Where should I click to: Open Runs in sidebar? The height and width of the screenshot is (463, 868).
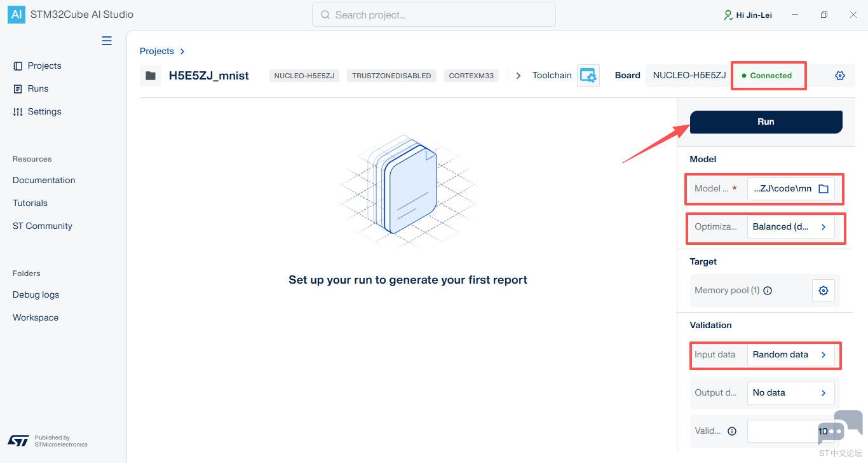pos(31,88)
